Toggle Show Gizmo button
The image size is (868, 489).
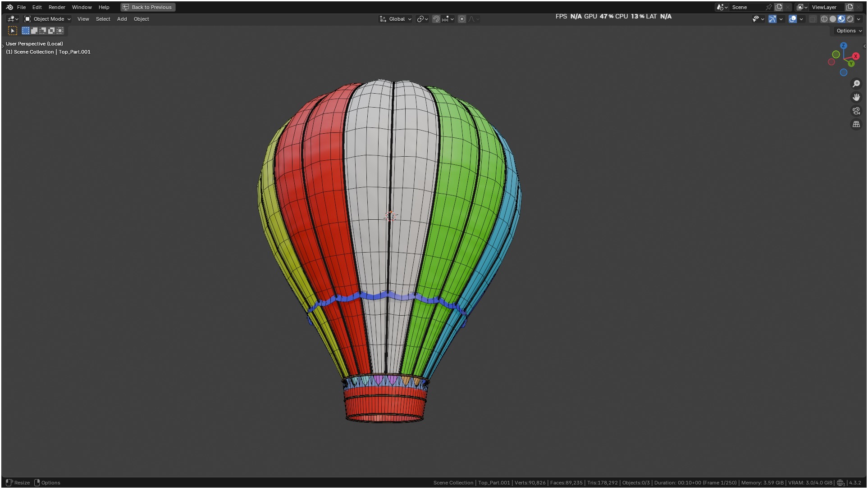point(772,19)
